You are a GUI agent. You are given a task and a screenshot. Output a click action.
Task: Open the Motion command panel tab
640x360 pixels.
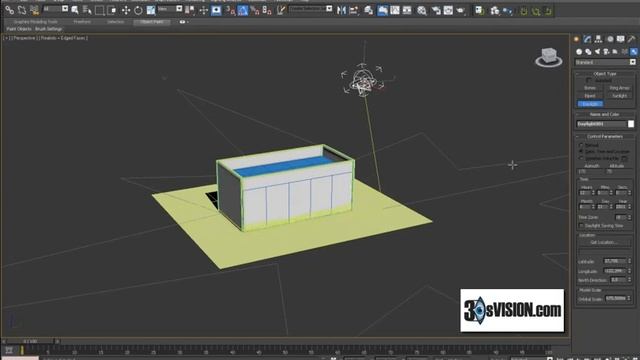click(610, 39)
